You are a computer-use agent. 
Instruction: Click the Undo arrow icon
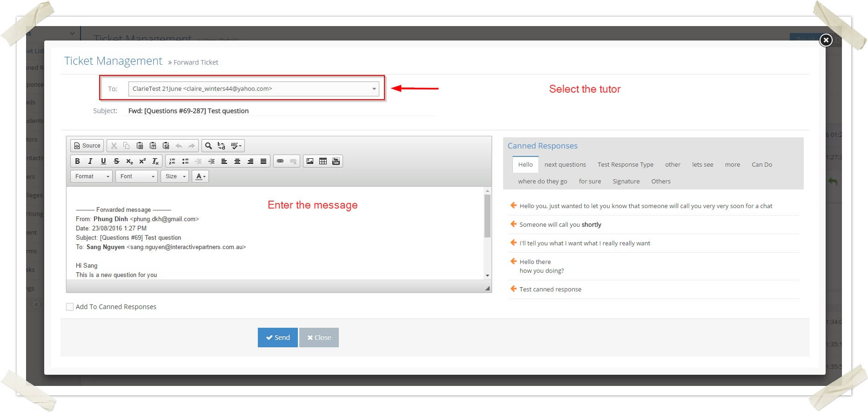(x=179, y=146)
